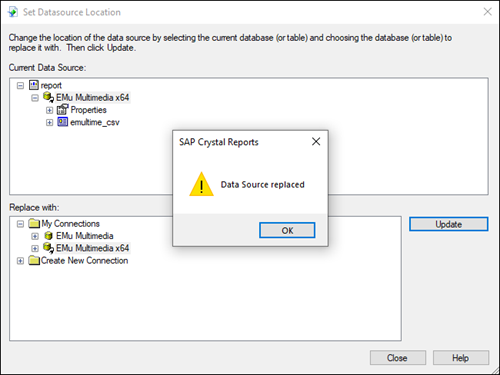Click the database icon beside EMu Multimedia x64 in Current Data Source
Viewport: 500px width, 375px height.
(48, 97)
